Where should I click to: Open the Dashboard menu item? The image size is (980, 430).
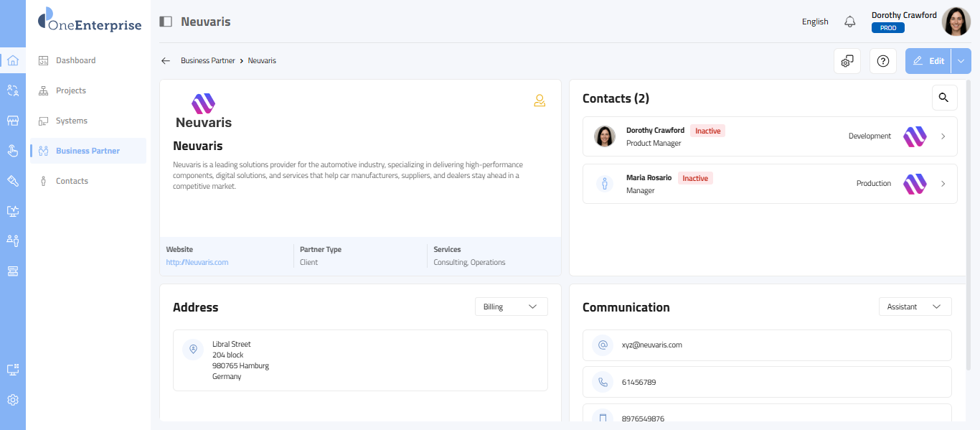pyautogui.click(x=75, y=60)
